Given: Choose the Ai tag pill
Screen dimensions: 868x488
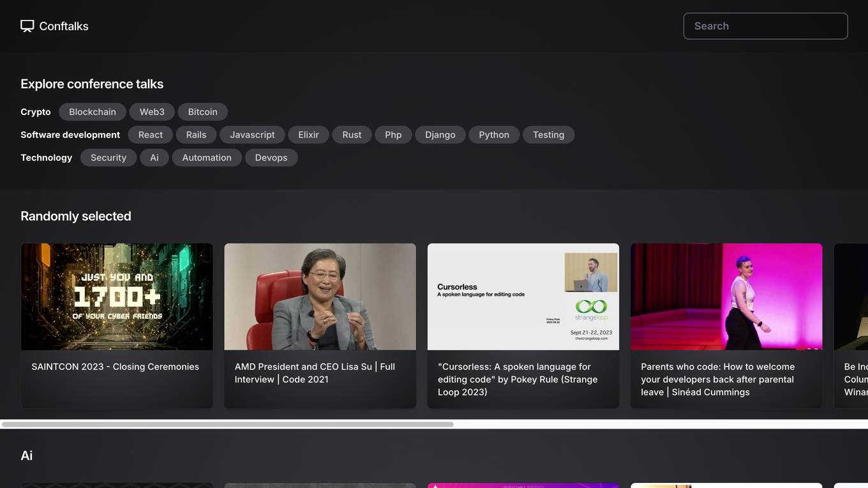Looking at the screenshot, I should click(x=154, y=158).
